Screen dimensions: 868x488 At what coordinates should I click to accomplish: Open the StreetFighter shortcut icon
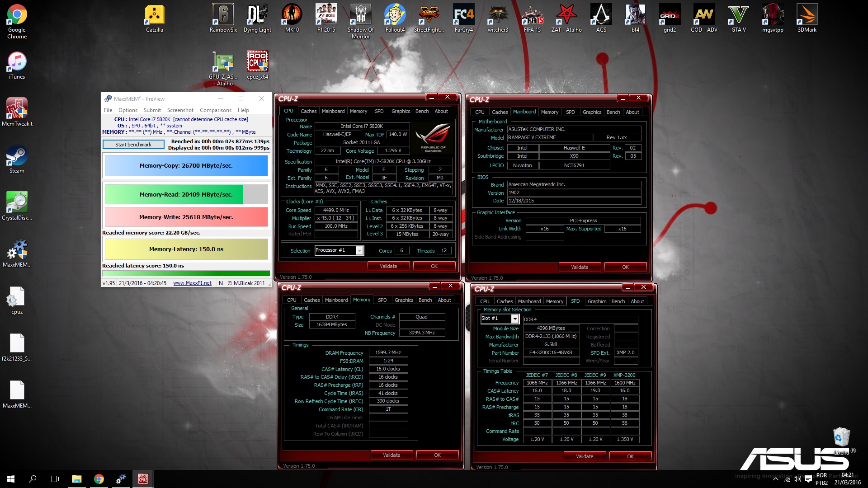pos(429,19)
